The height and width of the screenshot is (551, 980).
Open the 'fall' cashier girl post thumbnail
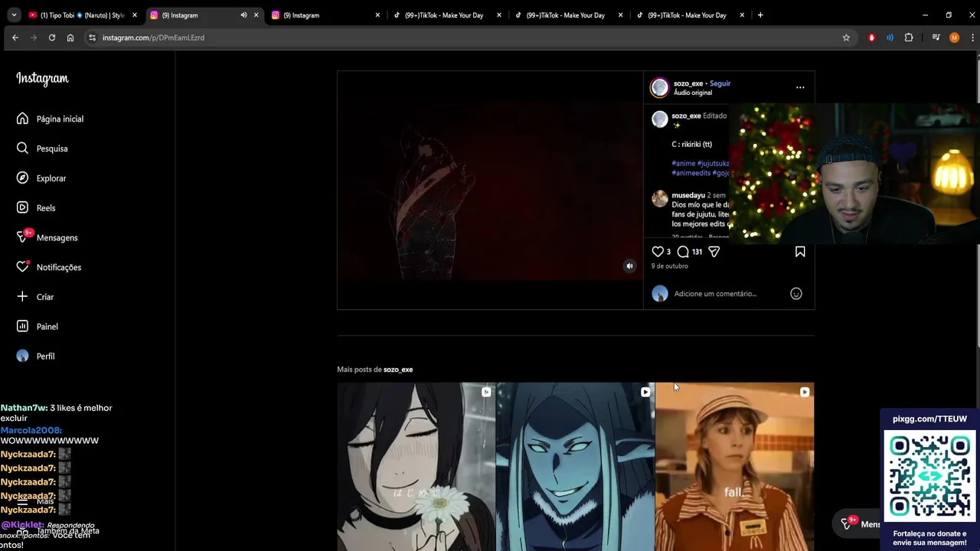pyautogui.click(x=734, y=467)
